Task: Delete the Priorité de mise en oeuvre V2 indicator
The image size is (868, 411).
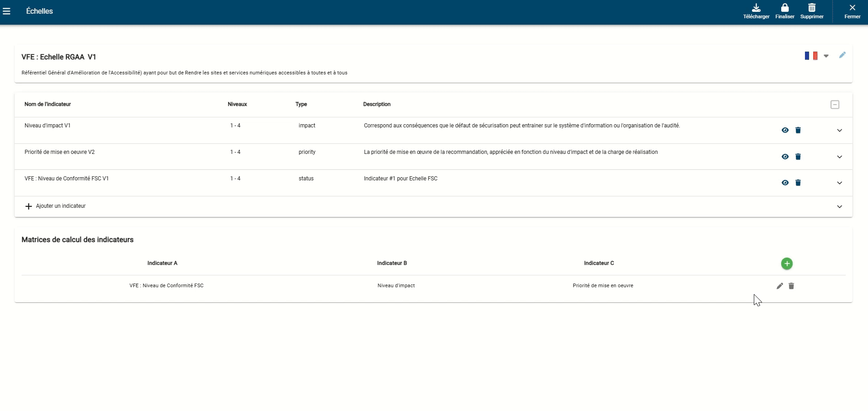Action: (x=798, y=157)
